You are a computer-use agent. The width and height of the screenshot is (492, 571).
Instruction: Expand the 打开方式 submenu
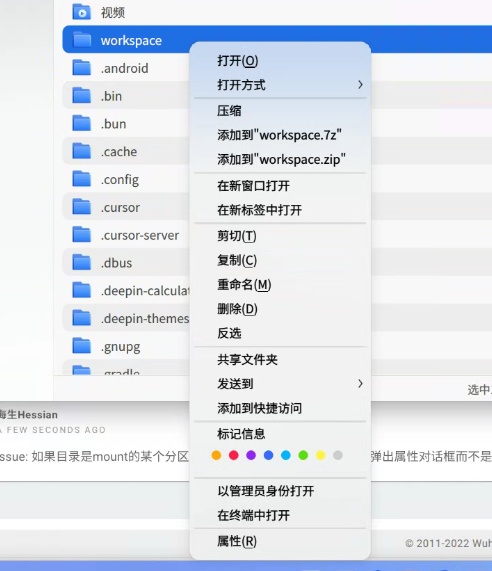pyautogui.click(x=280, y=85)
